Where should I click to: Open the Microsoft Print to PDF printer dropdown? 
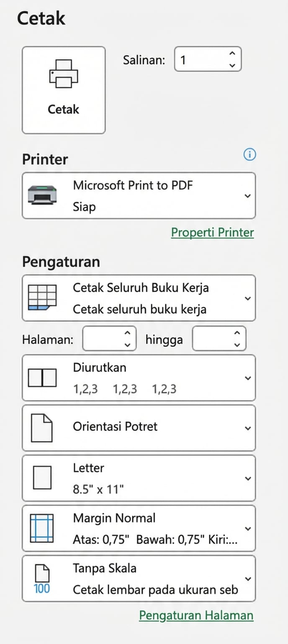(247, 195)
